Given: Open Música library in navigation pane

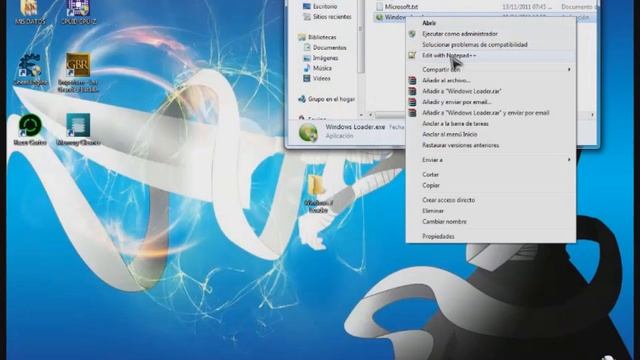Looking at the screenshot, I should [318, 68].
